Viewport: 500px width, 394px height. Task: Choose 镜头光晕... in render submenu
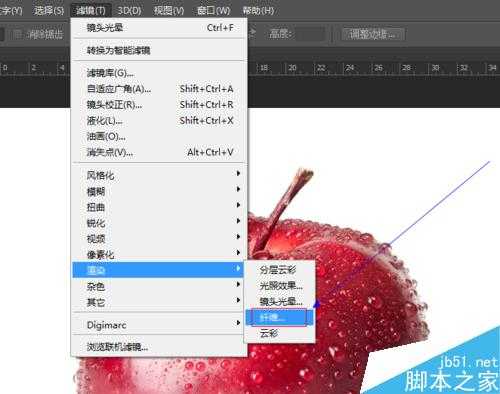coord(280,302)
